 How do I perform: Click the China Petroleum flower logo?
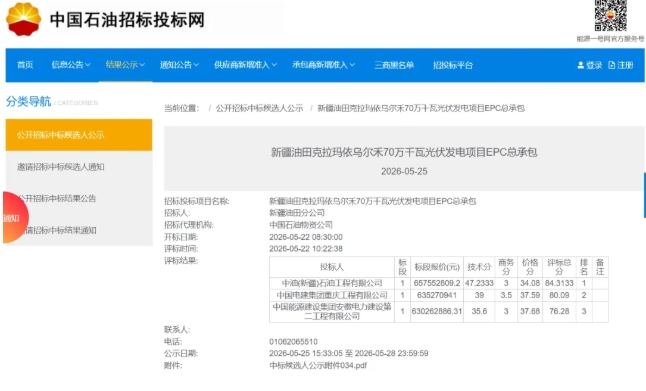click(23, 19)
